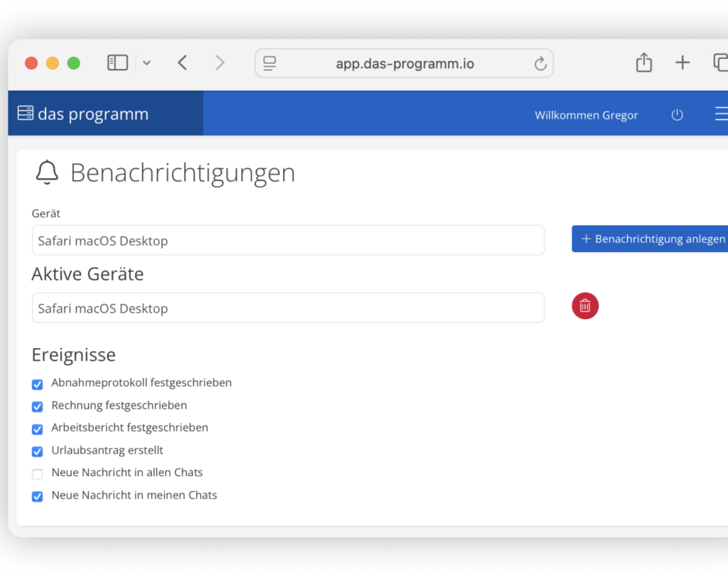Click the Share icon in Safari toolbar
Image resolution: width=728 pixels, height=579 pixels.
[x=643, y=63]
